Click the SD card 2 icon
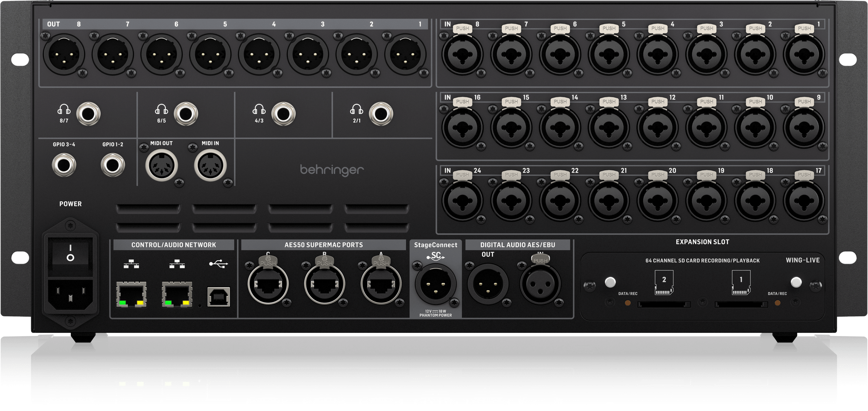 point(664,282)
